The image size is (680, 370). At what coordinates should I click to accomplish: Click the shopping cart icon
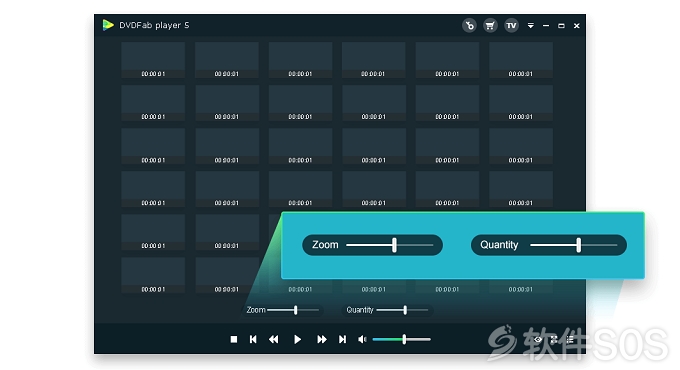(x=490, y=26)
